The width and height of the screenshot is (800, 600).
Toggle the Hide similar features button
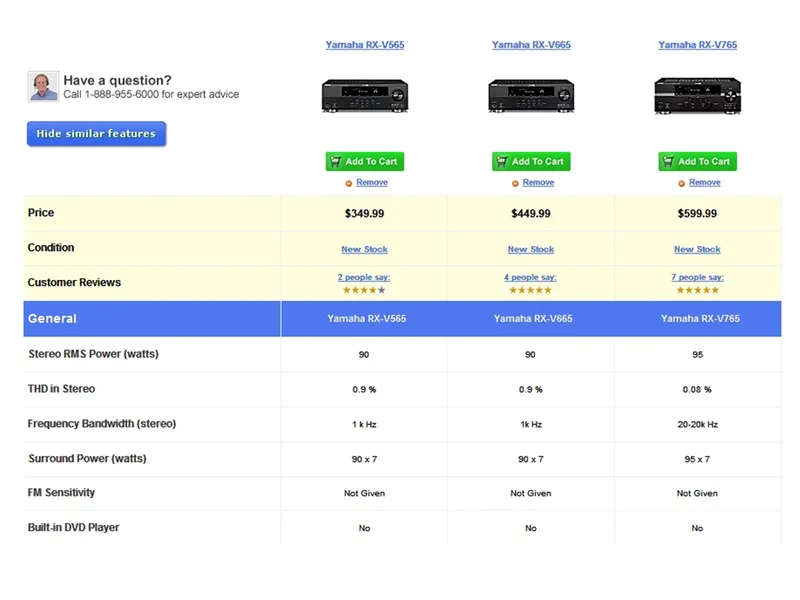[96, 133]
